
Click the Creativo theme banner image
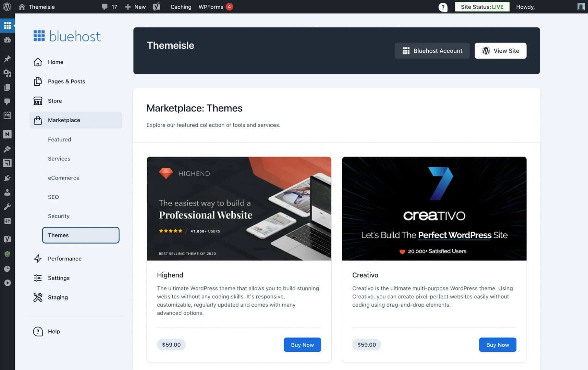[x=434, y=209]
